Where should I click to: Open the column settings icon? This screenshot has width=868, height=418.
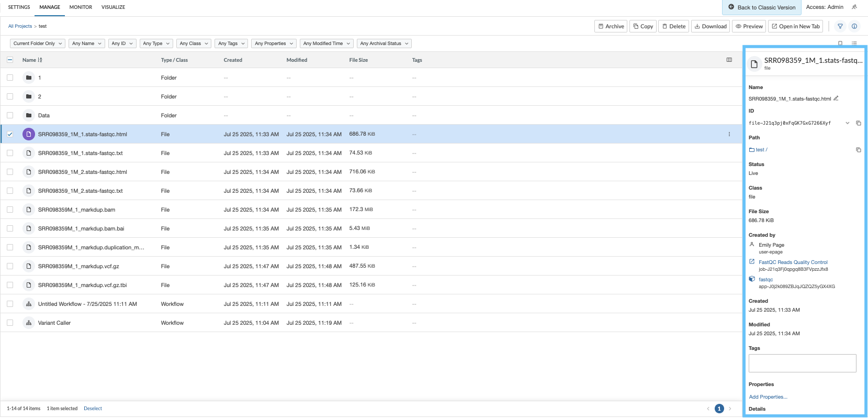(729, 60)
